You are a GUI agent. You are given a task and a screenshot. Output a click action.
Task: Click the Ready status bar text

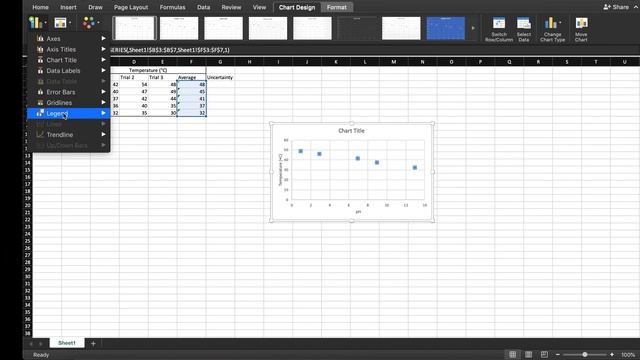41,355
